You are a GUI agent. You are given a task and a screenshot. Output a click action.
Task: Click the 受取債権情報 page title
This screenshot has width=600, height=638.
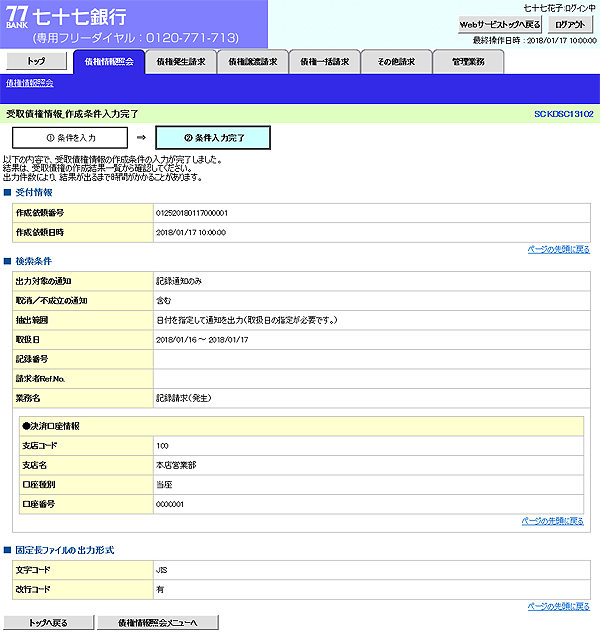(x=72, y=114)
